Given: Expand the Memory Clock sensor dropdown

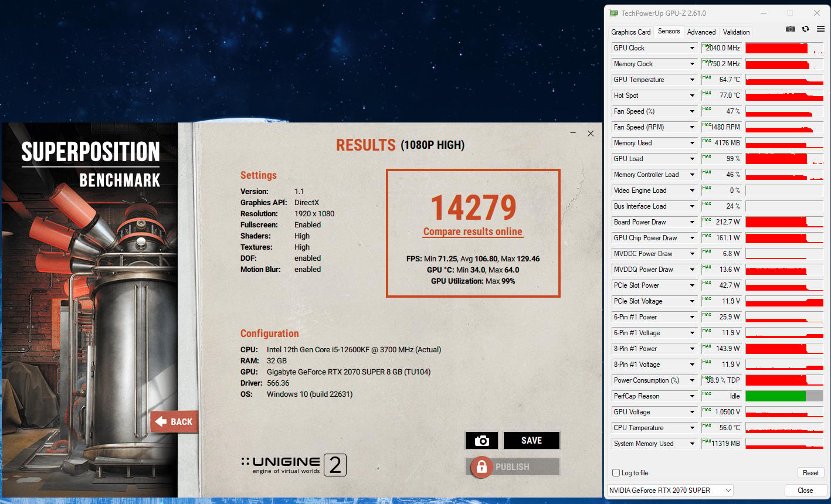Looking at the screenshot, I should 692,64.
